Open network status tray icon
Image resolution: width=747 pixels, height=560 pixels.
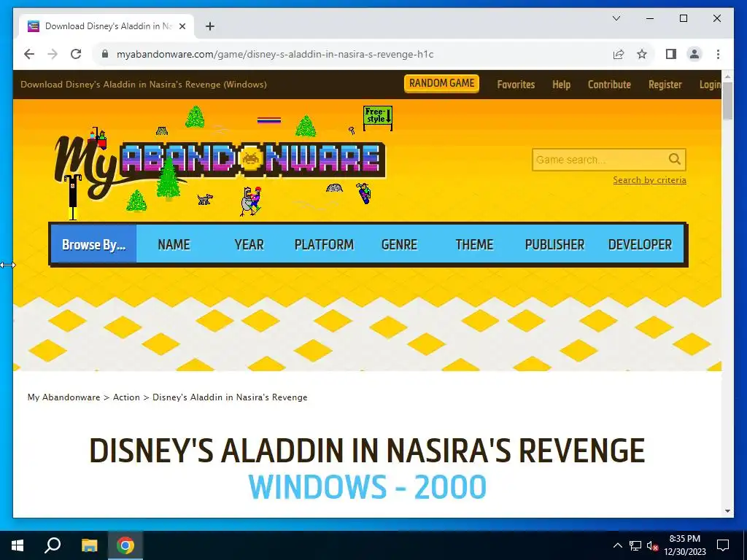point(635,545)
